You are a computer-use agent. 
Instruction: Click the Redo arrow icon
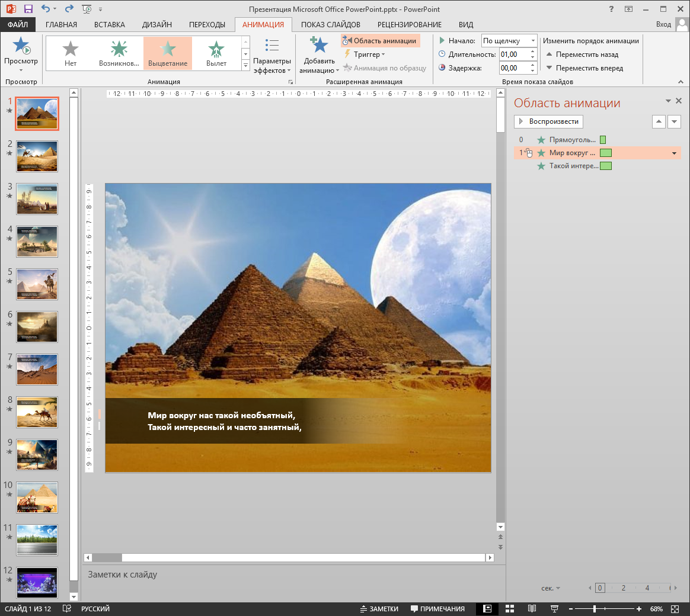69,9
